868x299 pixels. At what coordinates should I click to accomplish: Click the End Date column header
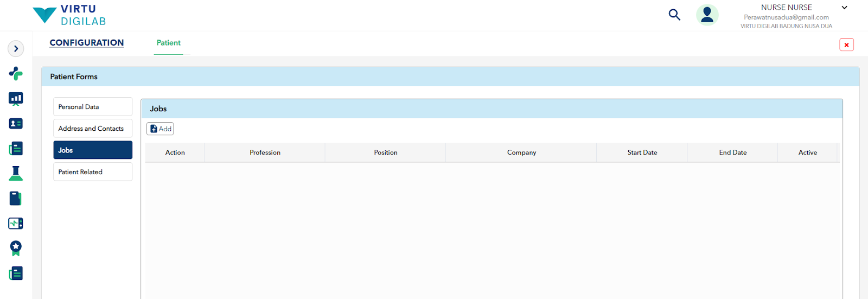pos(733,152)
